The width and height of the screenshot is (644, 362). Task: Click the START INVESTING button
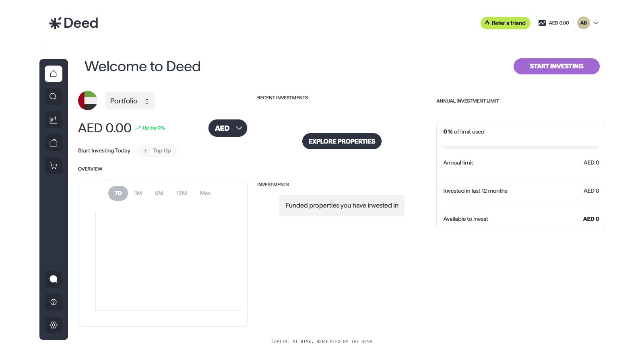557,66
